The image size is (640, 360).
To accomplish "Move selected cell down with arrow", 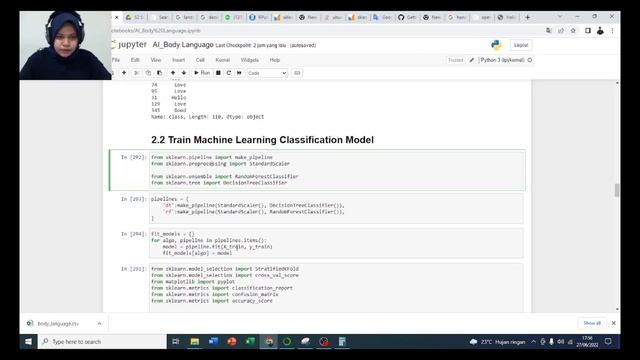I will (184, 73).
